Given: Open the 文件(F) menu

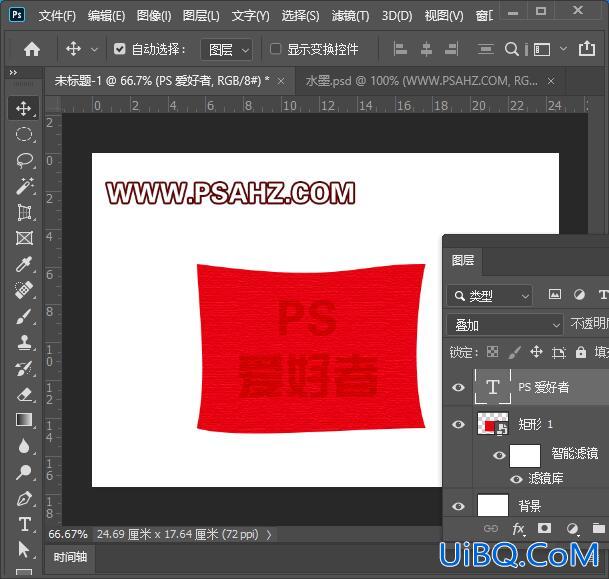Looking at the screenshot, I should tap(57, 16).
